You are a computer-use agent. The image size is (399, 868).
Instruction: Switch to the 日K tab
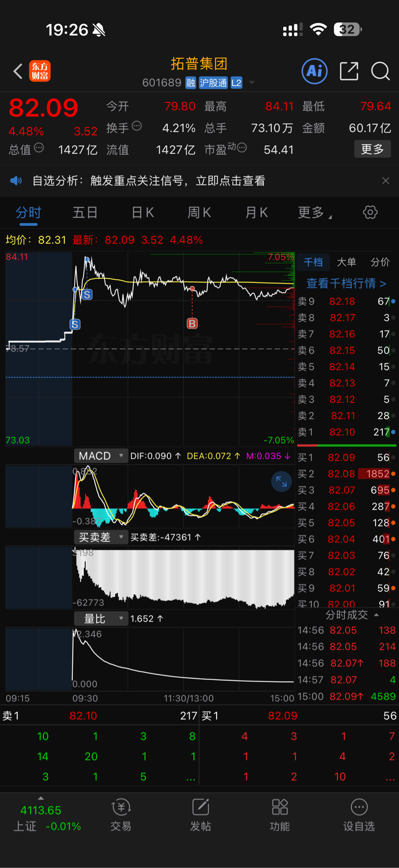142,213
